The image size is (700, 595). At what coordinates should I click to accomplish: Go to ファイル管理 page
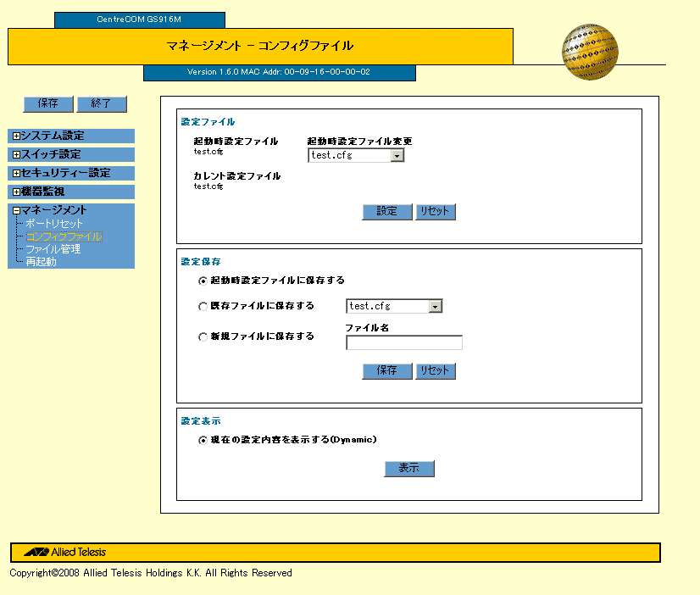coord(53,249)
